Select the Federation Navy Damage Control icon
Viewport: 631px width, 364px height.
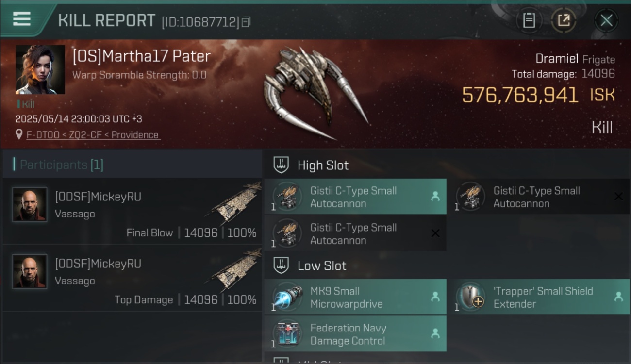[x=287, y=334]
